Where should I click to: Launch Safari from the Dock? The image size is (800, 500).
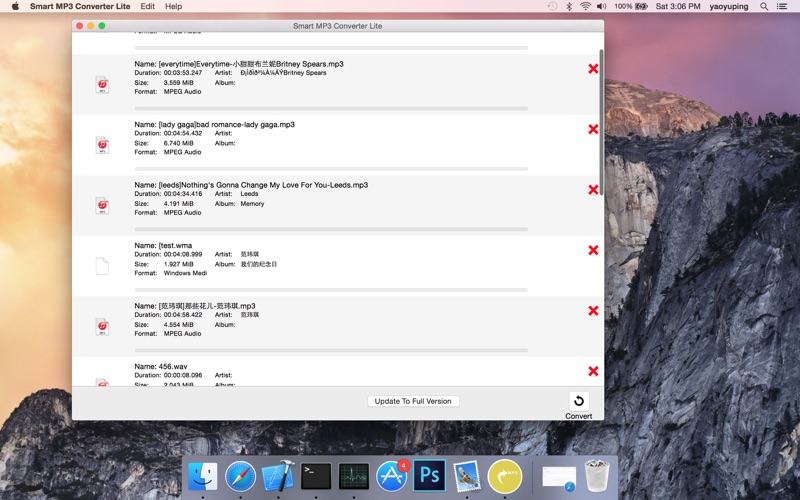tap(240, 477)
